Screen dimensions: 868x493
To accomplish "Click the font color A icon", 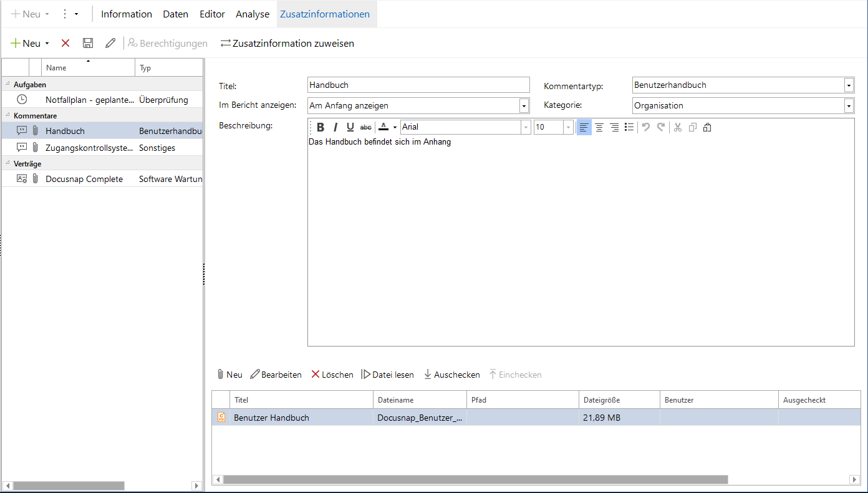I will point(383,127).
